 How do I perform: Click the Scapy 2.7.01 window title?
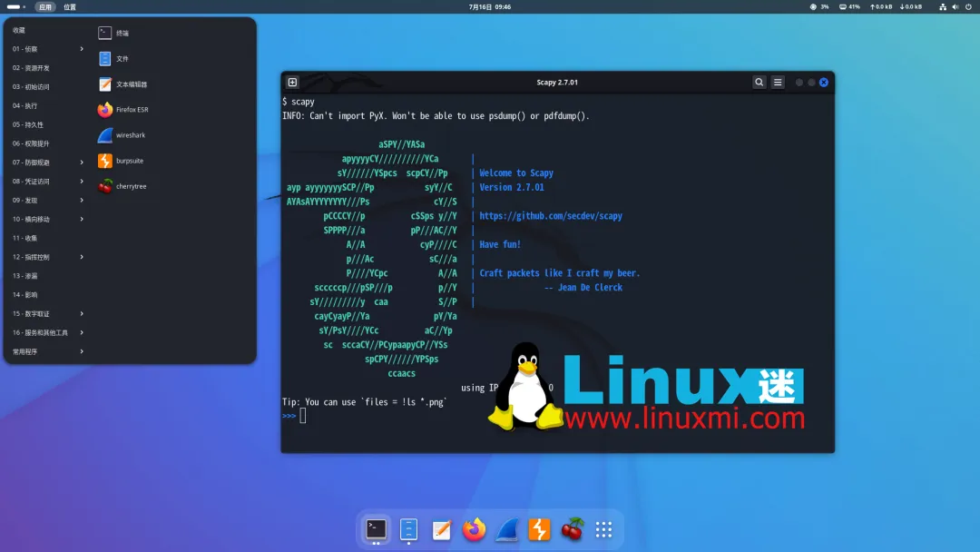tap(557, 83)
